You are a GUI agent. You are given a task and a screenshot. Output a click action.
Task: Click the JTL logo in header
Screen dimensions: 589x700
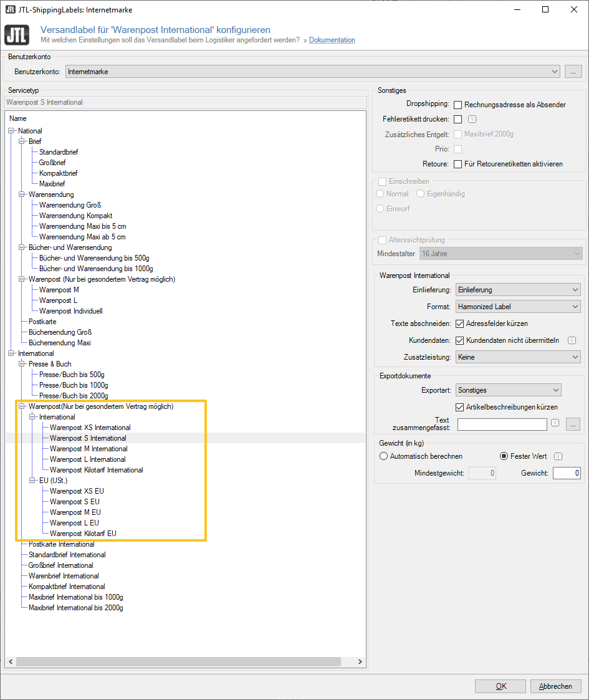point(17,34)
